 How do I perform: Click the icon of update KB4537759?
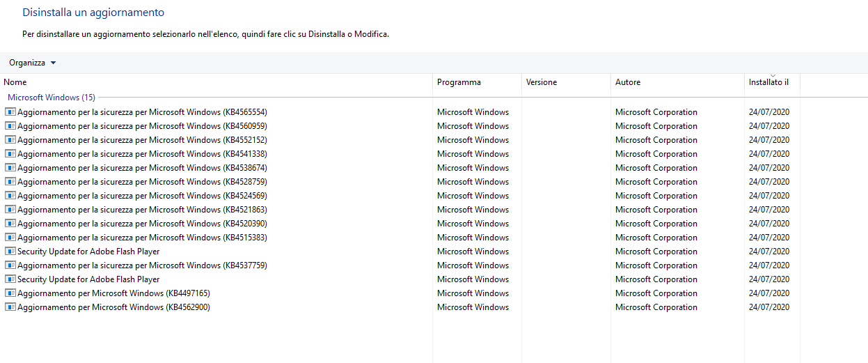(x=10, y=265)
